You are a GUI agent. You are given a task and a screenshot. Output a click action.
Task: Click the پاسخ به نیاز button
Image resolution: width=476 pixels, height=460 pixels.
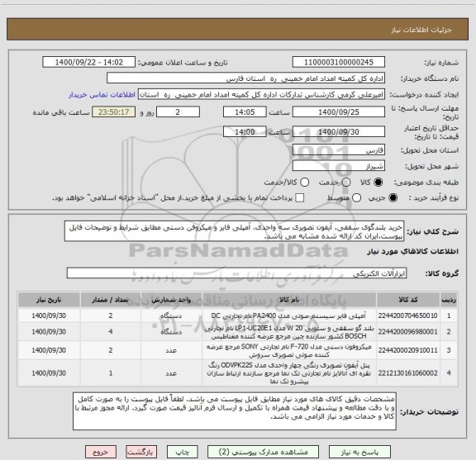[359, 452]
